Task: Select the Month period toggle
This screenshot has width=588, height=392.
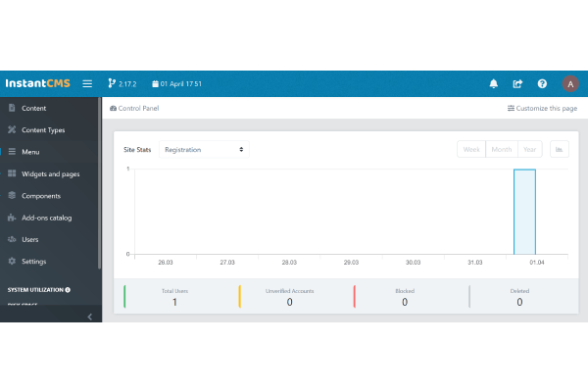Action: 501,149
